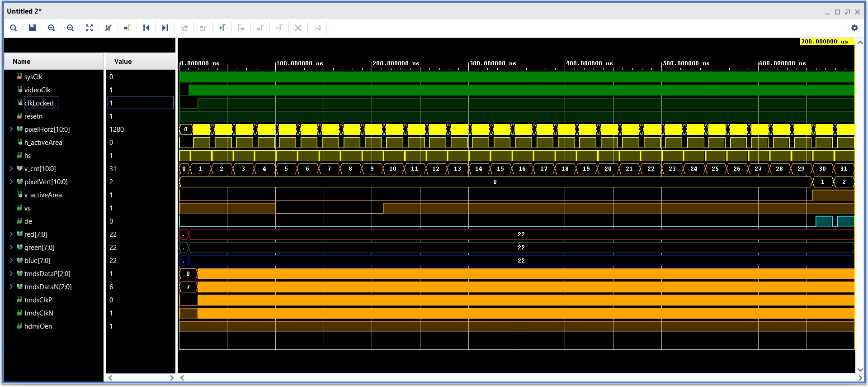Select the v_activeArea signal

point(43,195)
